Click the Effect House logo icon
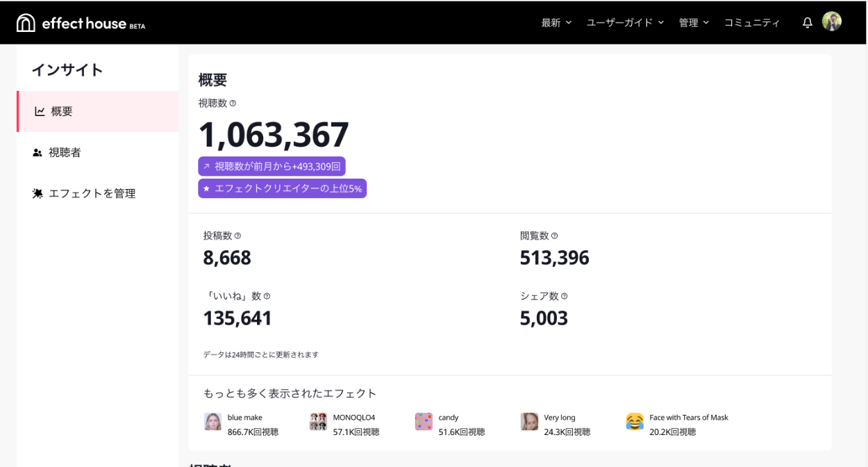868x467 pixels. click(26, 23)
